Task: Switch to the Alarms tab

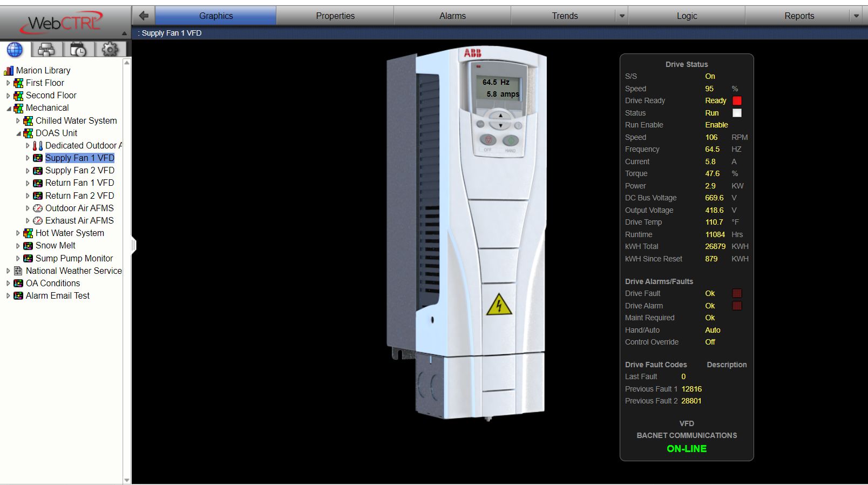Action: pyautogui.click(x=452, y=16)
